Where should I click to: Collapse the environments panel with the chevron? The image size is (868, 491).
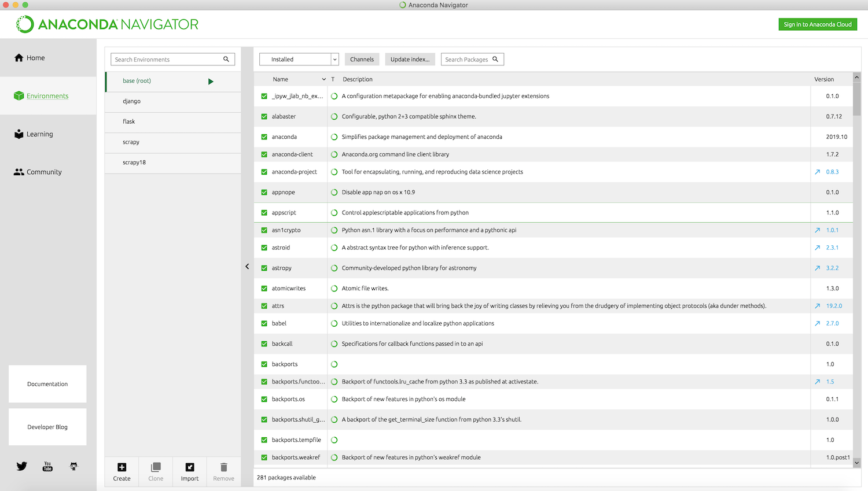pyautogui.click(x=247, y=267)
